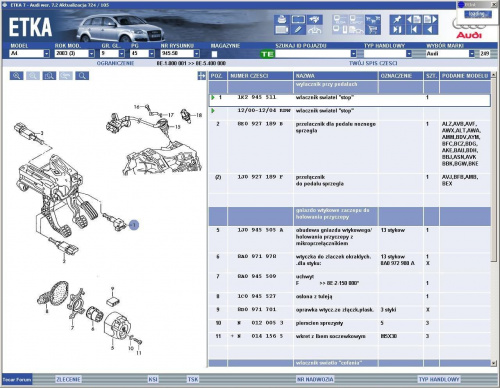
Task: Expand the ROK MOD. year dropdown
Action: tap(91, 53)
